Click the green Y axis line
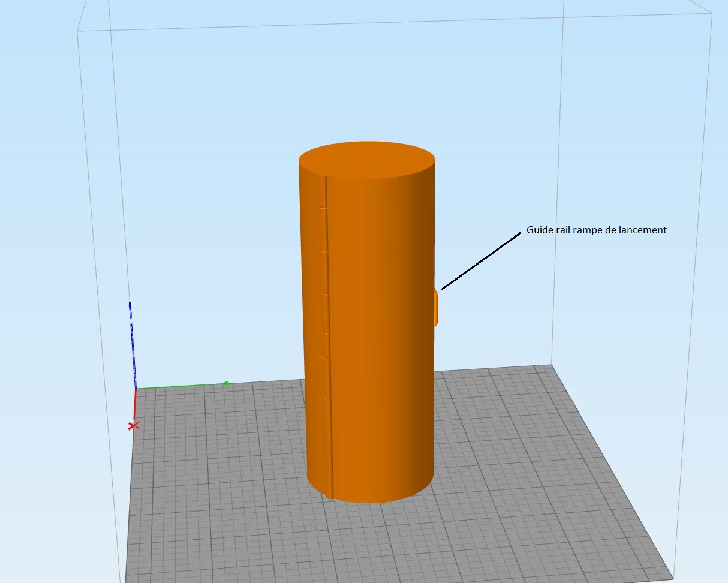Screen dimensions: 728x583 174,387
